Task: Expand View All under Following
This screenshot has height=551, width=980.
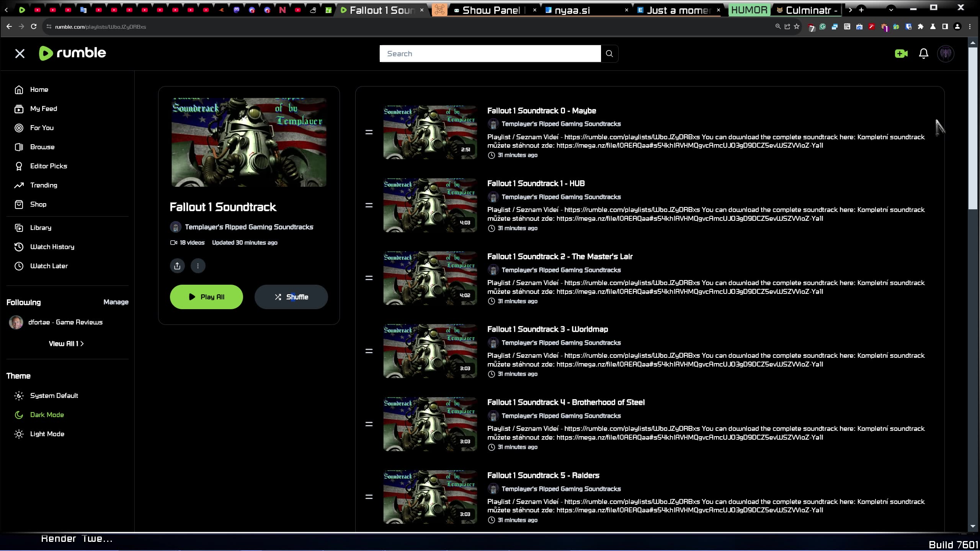Action: click(66, 343)
